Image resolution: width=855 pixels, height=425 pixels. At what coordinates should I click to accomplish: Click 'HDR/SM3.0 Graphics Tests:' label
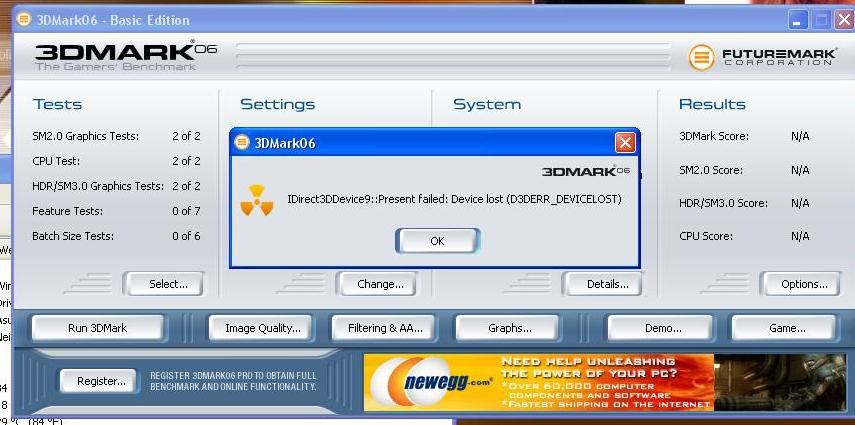pos(98,187)
